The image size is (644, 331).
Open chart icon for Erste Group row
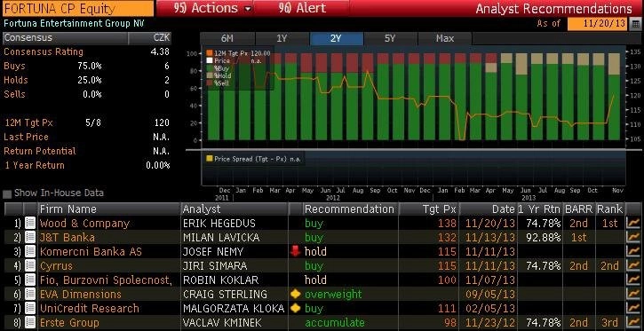(633, 322)
